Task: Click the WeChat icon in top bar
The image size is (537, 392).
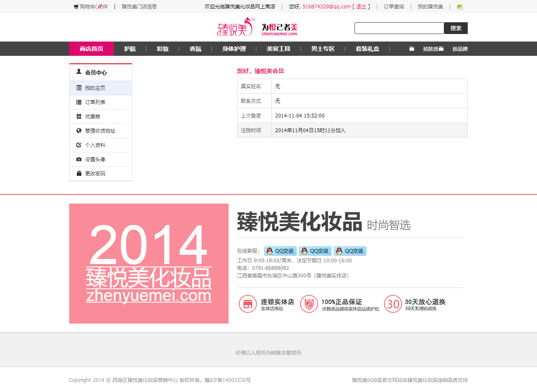Action: (x=460, y=7)
